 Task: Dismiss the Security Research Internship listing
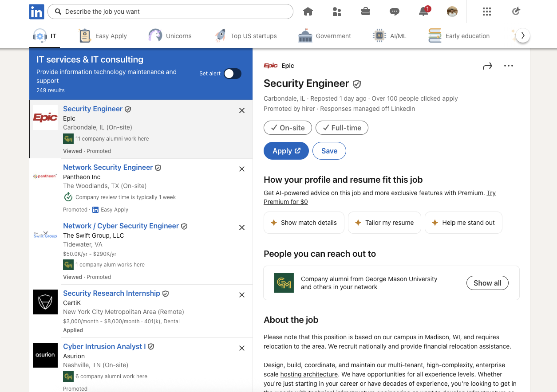(x=242, y=295)
